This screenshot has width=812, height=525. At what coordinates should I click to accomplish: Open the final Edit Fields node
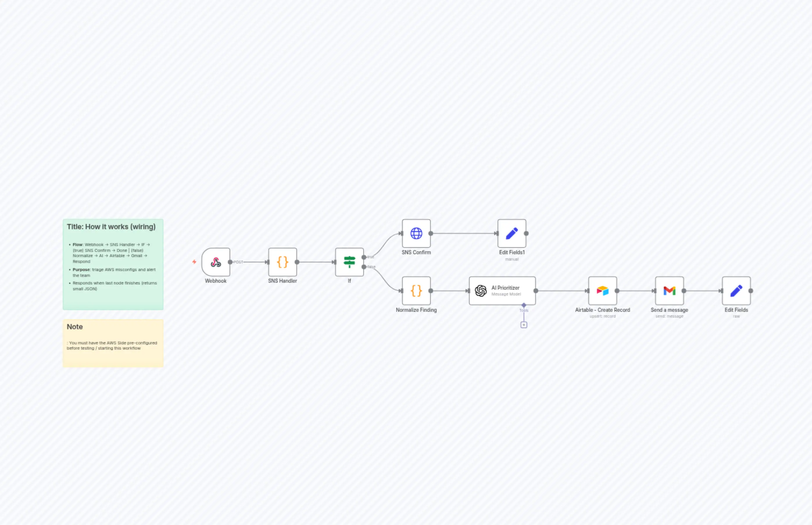736,291
